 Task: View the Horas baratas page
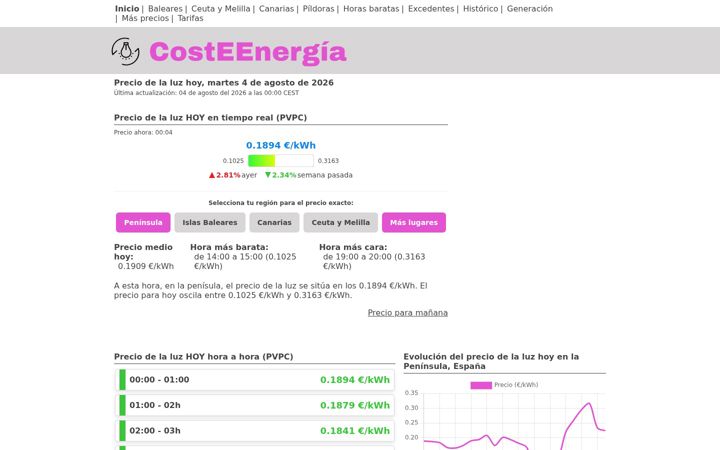pyautogui.click(x=371, y=9)
